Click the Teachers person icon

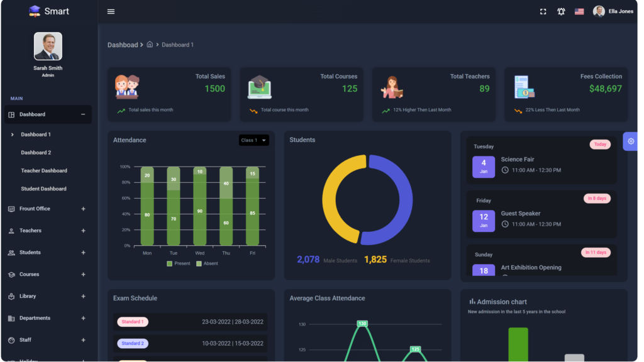(11, 231)
